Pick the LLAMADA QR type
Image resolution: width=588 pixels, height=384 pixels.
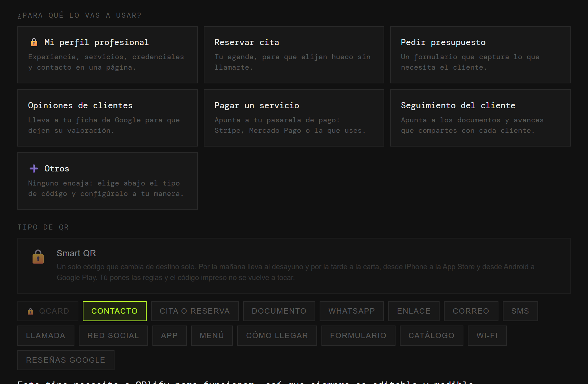tap(46, 336)
